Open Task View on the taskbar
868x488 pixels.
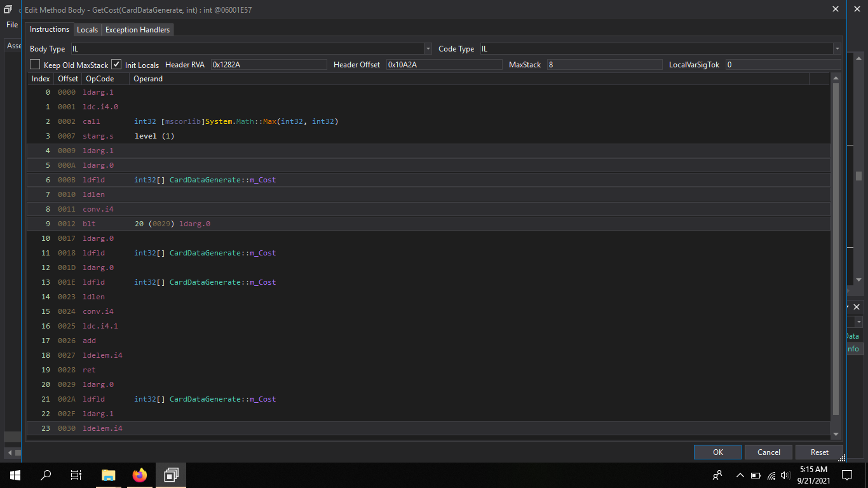point(76,475)
